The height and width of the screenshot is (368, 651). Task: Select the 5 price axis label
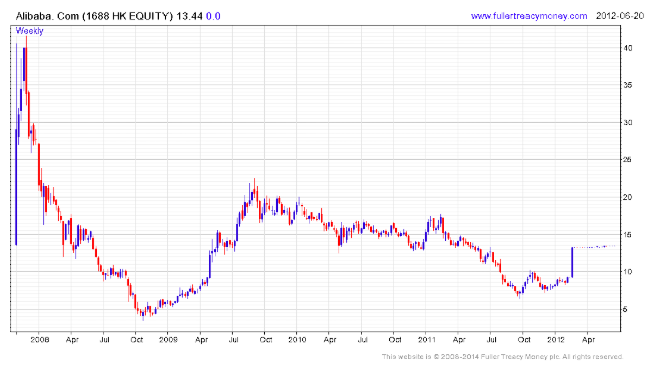[x=626, y=309]
